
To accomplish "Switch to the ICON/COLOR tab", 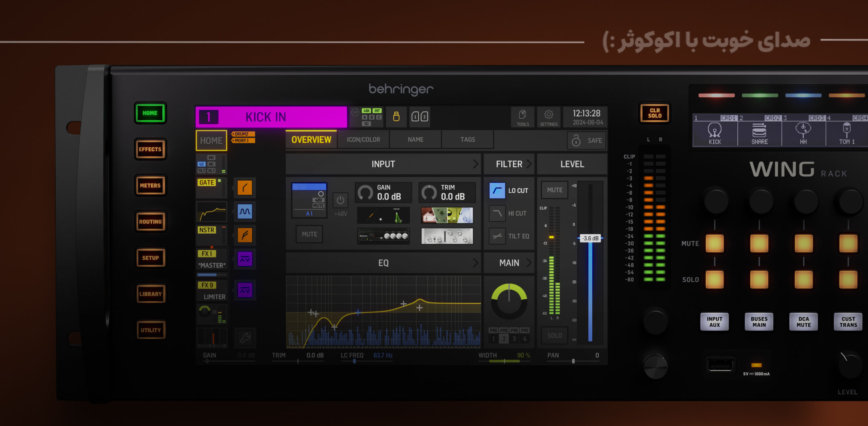I will click(363, 140).
